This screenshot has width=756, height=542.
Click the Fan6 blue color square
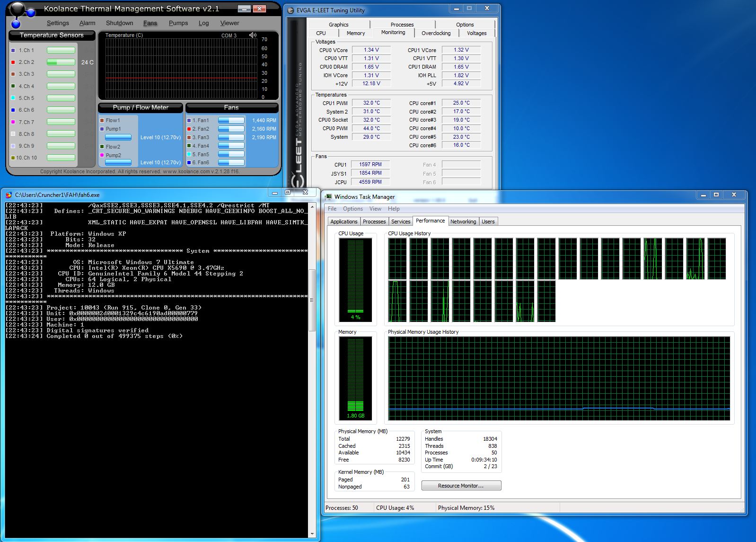click(189, 162)
